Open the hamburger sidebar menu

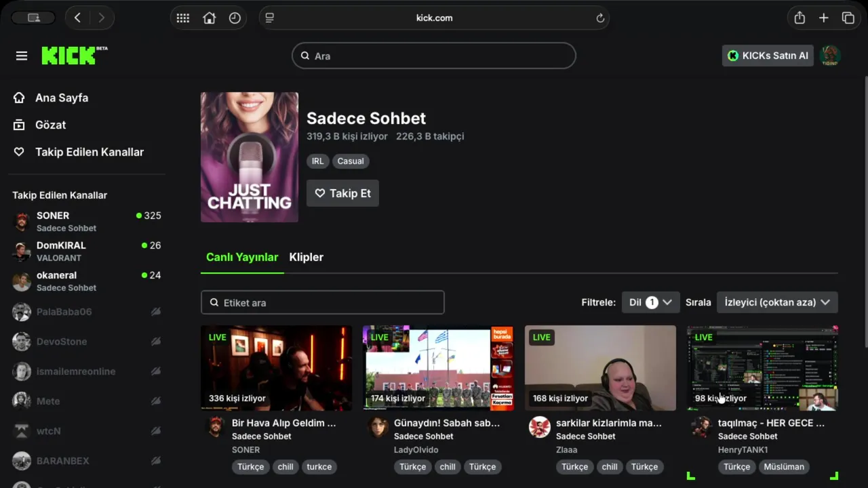click(22, 56)
